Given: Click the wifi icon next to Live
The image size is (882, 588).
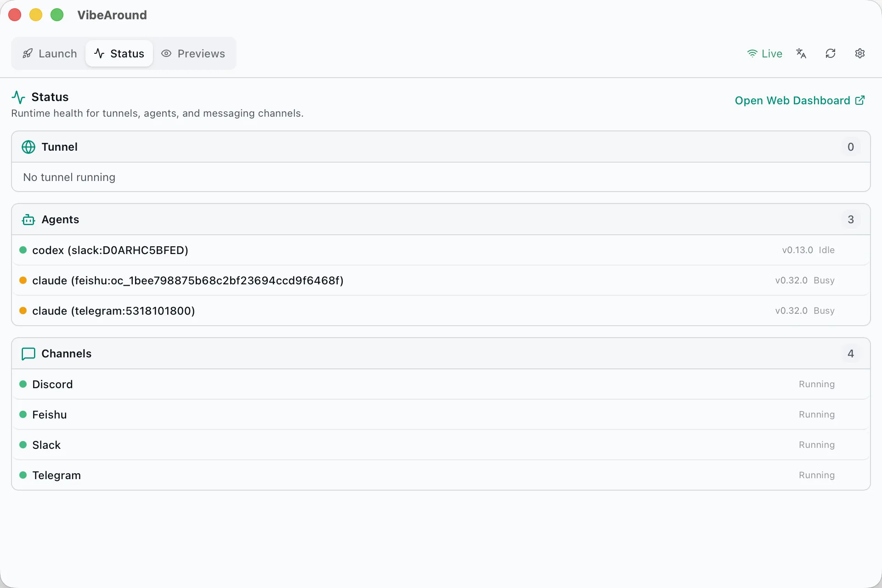Looking at the screenshot, I should click(752, 54).
